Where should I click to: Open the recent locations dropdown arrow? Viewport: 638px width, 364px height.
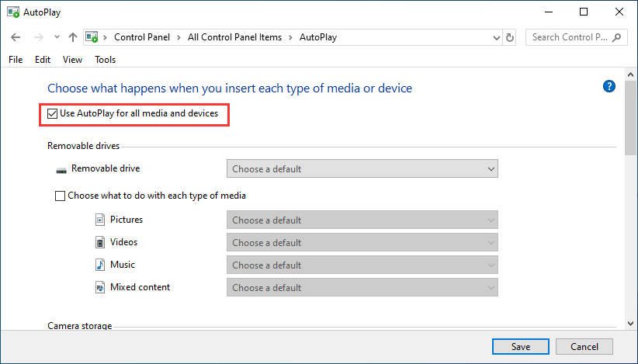point(57,37)
